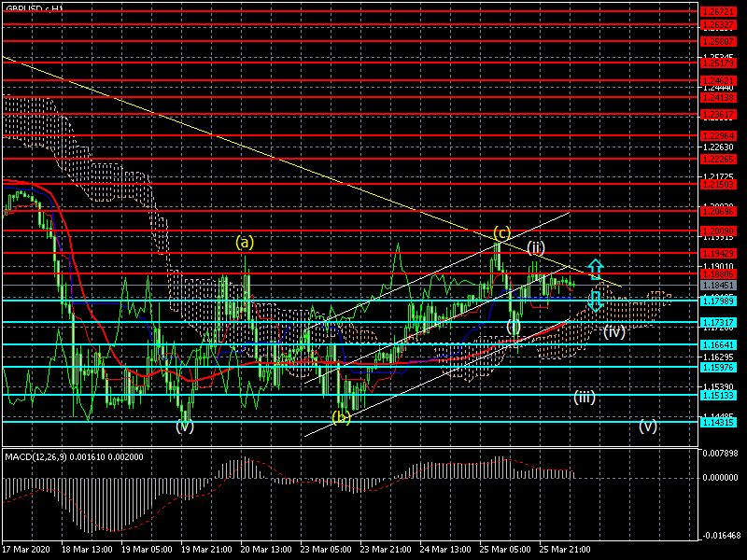Viewport: 747px width, 560px height.
Task: Click the 1.22630 price axis value
Action: point(718,147)
